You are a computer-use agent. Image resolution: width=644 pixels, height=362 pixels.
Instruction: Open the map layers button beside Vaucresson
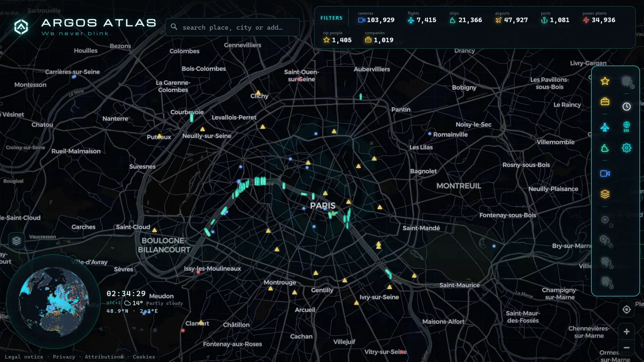pos(17,241)
